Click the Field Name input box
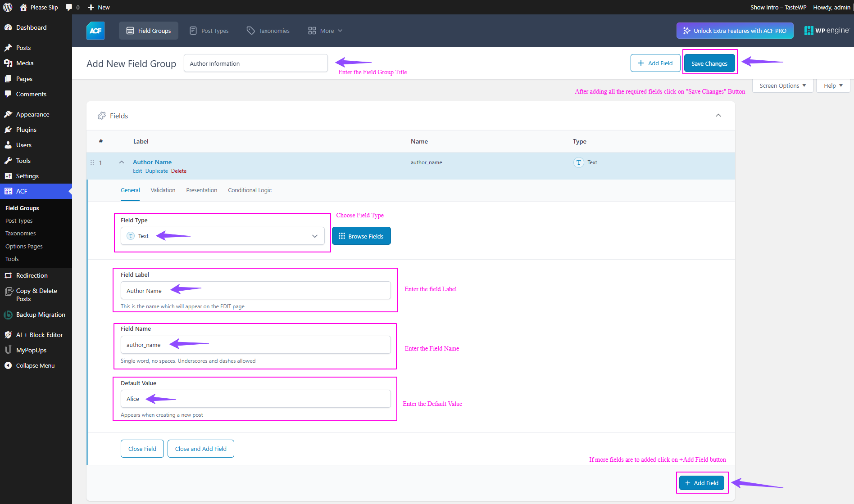The image size is (854, 504). 256,345
